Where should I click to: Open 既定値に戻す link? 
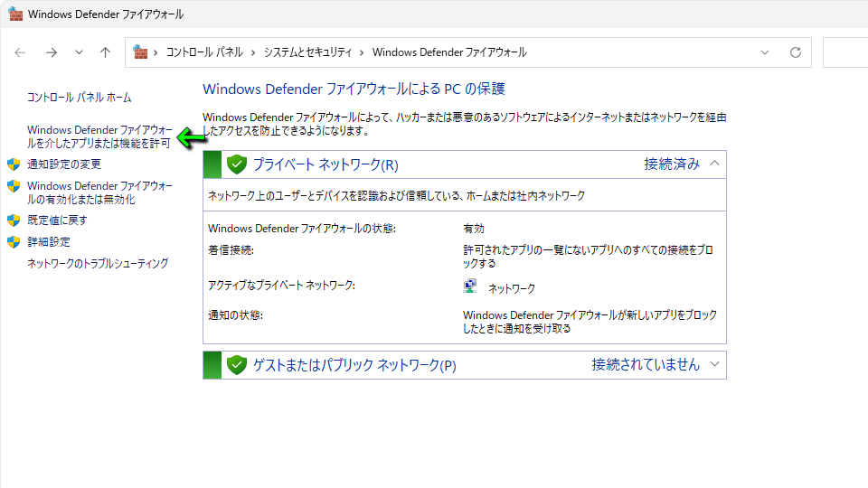(57, 221)
